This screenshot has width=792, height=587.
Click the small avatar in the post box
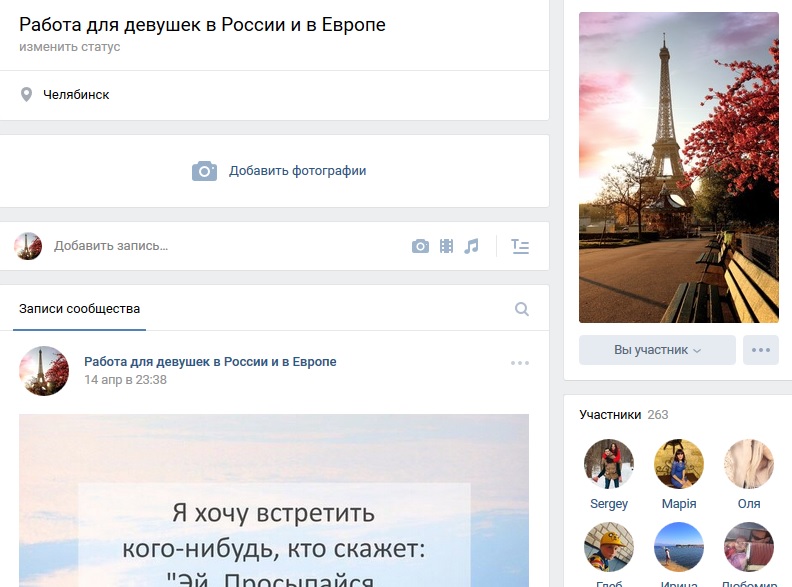coord(28,246)
